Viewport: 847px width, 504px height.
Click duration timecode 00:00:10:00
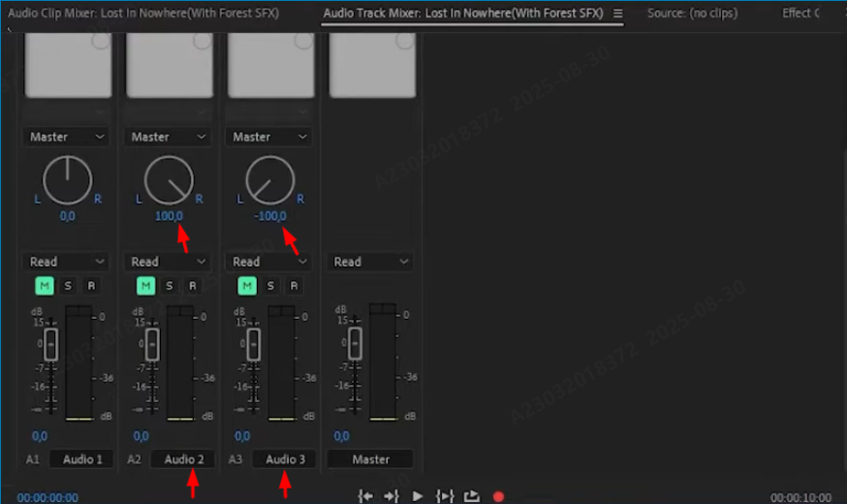(x=800, y=497)
